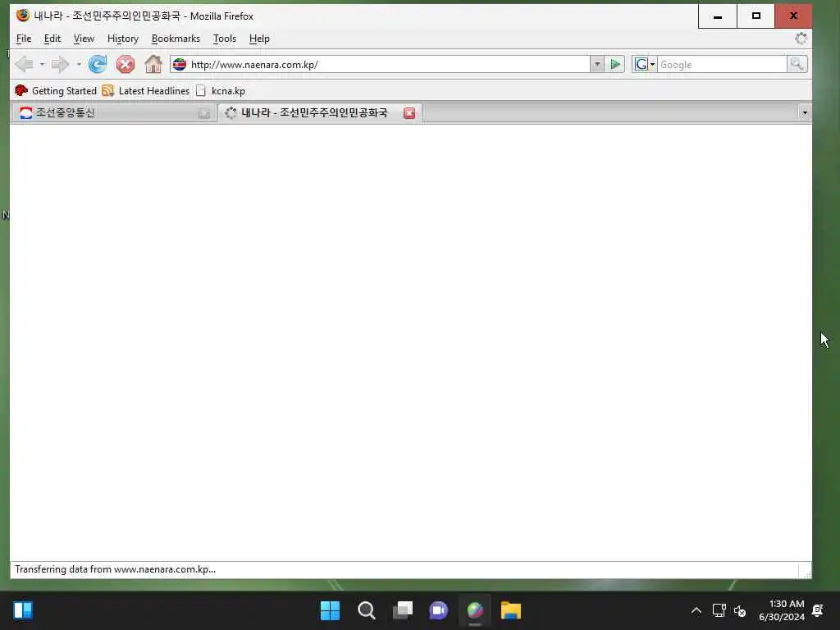Close the 내나라 tab with red X

(409, 113)
